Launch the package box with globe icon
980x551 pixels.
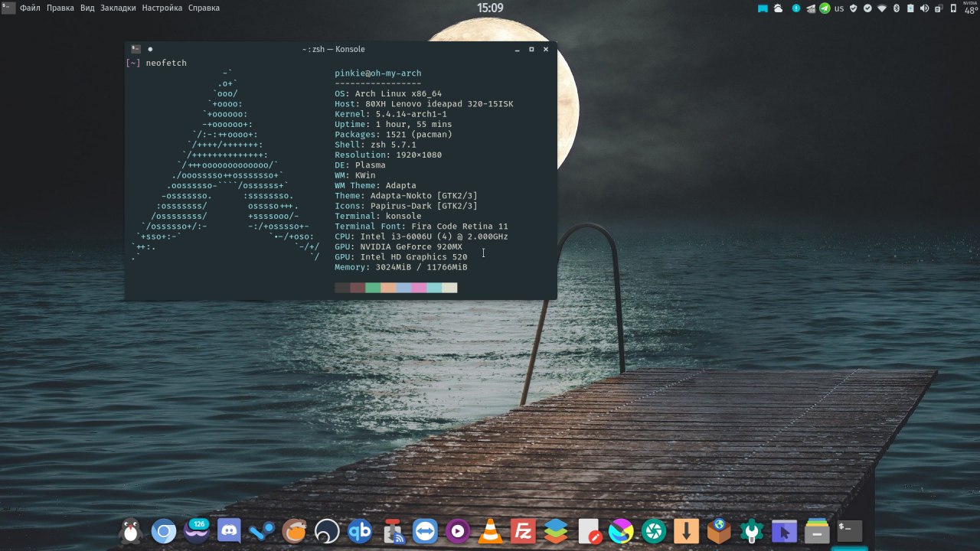[719, 530]
